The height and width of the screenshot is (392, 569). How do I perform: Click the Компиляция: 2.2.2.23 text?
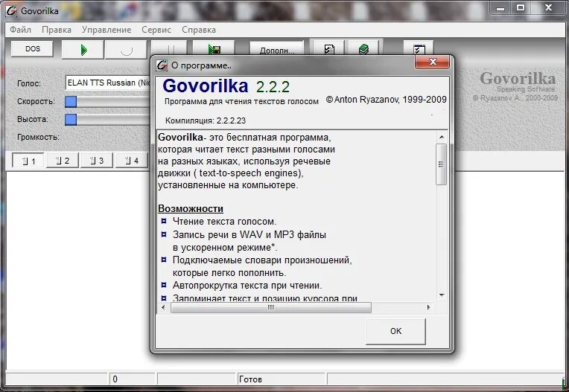[206, 121]
